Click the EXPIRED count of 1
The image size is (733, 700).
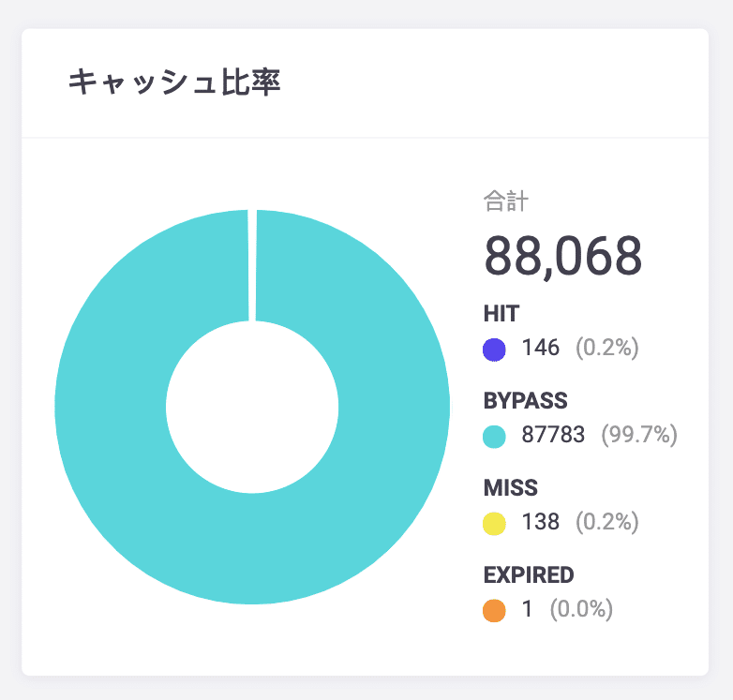527,610
